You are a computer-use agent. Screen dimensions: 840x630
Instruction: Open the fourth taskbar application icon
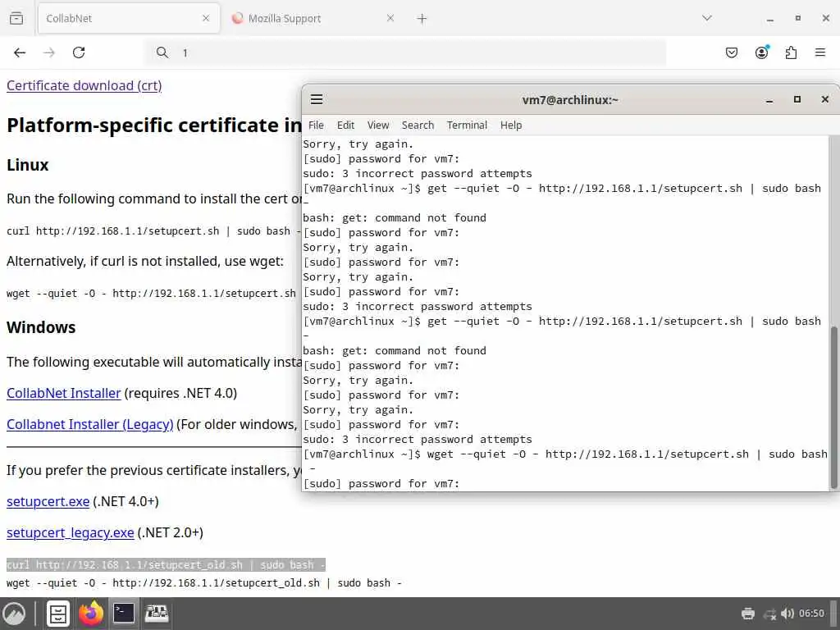(x=157, y=614)
